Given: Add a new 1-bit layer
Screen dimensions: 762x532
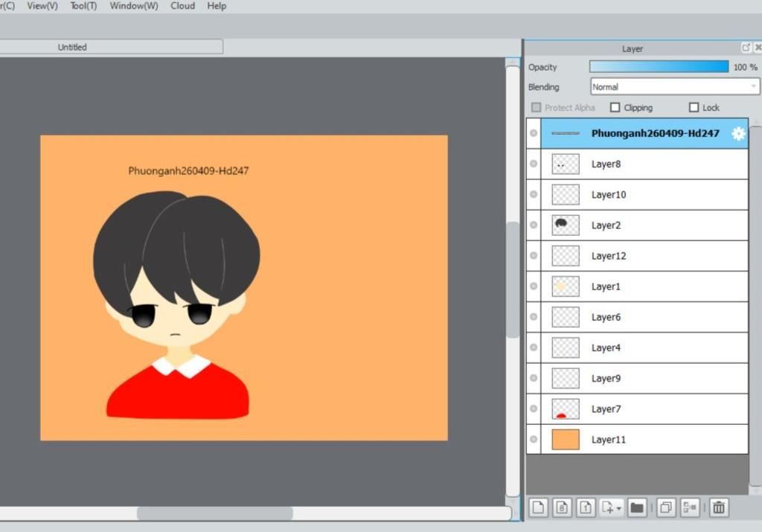Looking at the screenshot, I should pos(586,507).
